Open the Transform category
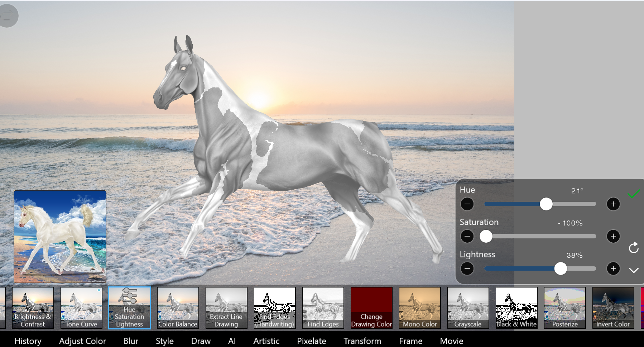This screenshot has height=347, width=644. (x=362, y=341)
